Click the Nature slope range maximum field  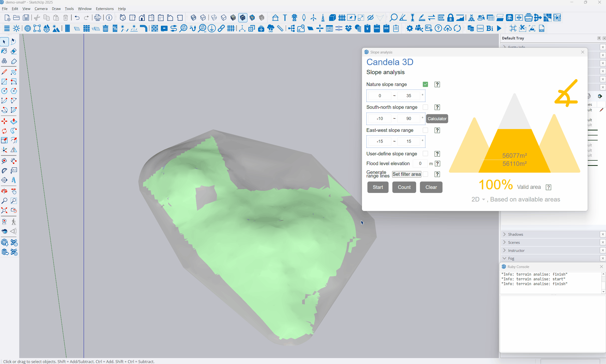[409, 96]
